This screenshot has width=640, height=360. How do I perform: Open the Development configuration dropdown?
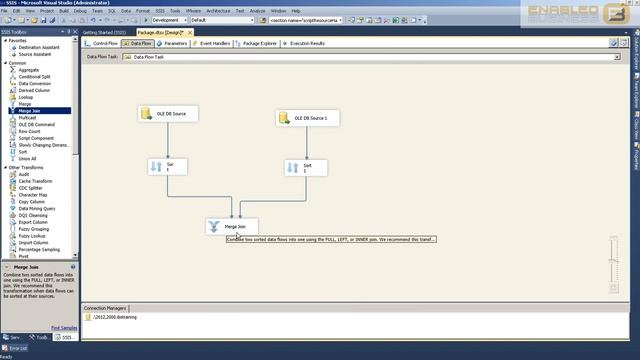pos(185,20)
